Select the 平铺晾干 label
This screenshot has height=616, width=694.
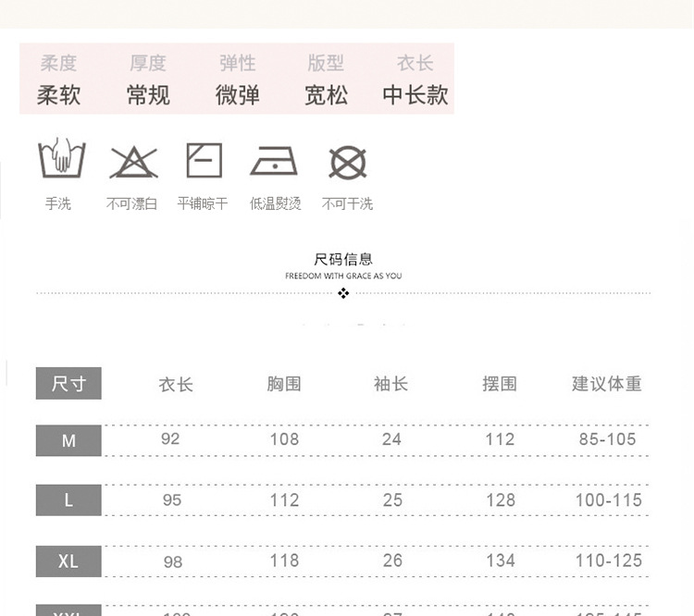click(x=203, y=203)
